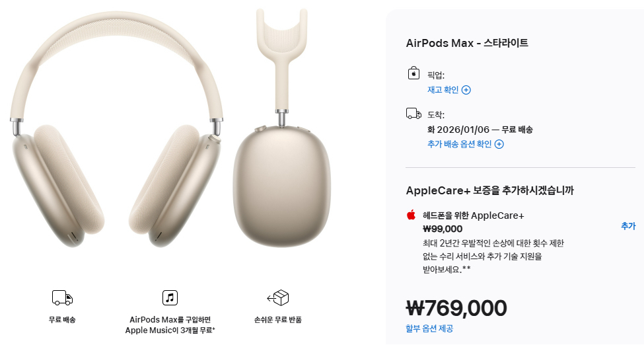Click the delivery truck icon beside 도착
Screen dimensions: 644x349
413,114
